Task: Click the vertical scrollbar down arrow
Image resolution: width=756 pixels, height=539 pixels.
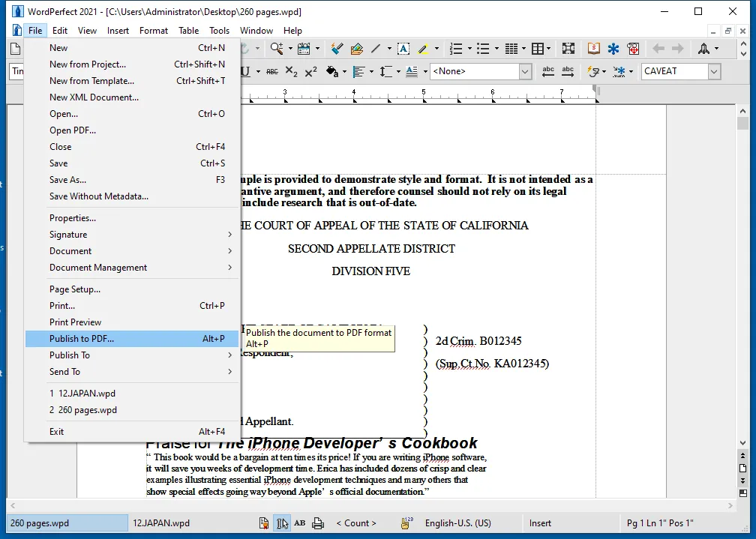Action: pyautogui.click(x=742, y=443)
